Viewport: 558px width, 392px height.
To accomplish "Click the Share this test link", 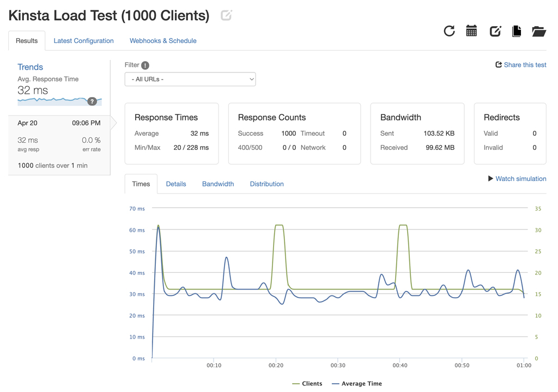I will coord(525,65).
